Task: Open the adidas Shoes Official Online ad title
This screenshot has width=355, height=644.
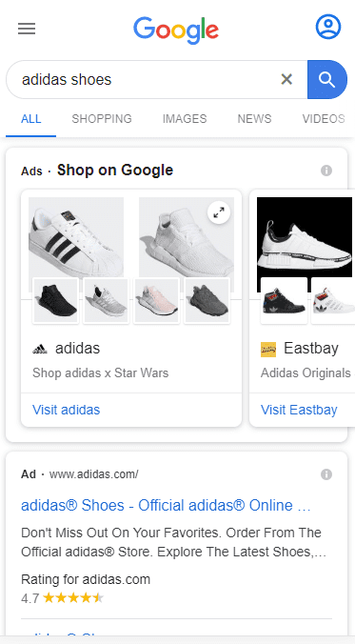Action: [166, 505]
